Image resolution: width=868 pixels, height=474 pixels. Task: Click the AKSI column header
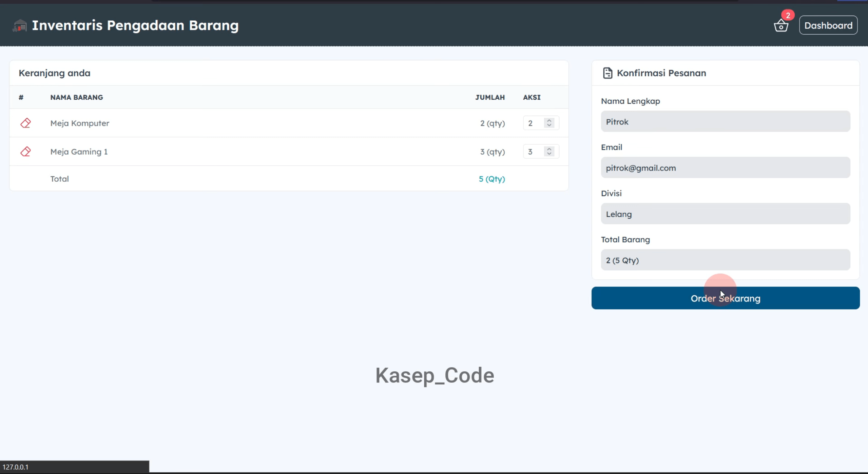tap(532, 97)
